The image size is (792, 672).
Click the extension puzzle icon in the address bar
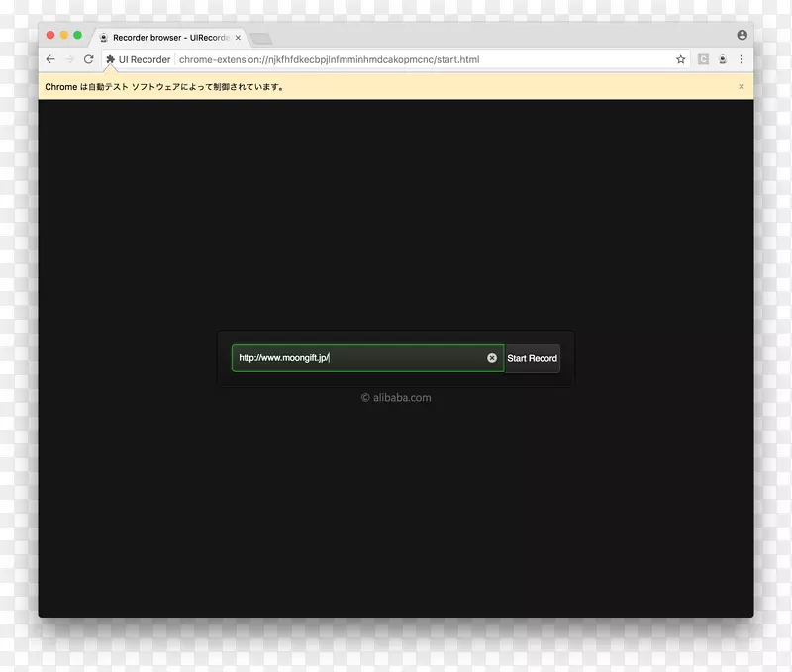coord(110,59)
